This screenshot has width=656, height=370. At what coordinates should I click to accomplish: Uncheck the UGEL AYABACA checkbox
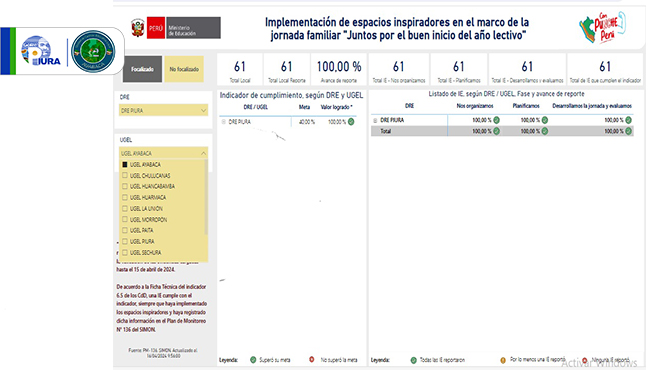[125, 164]
